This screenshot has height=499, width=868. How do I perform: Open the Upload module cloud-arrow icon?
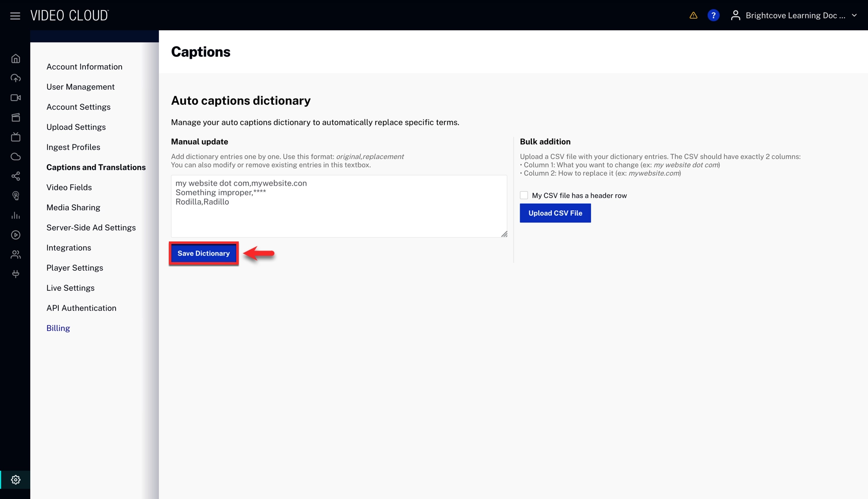[x=16, y=78]
